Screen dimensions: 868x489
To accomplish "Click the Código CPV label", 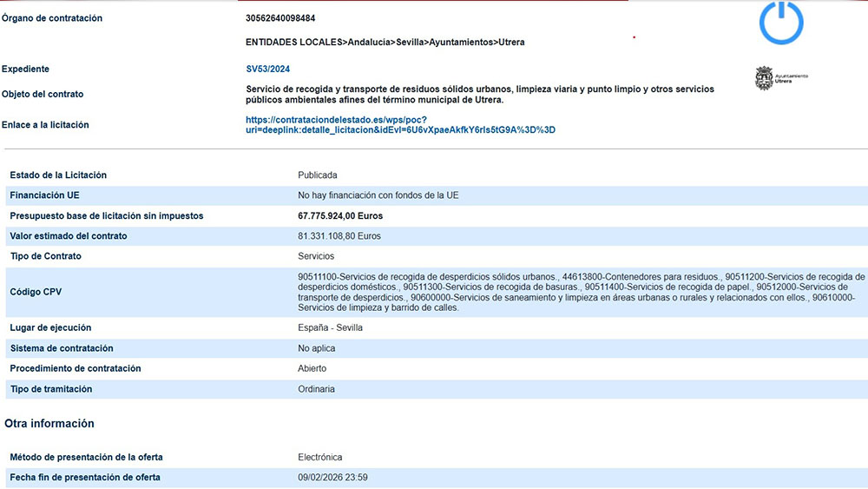I will (x=36, y=292).
